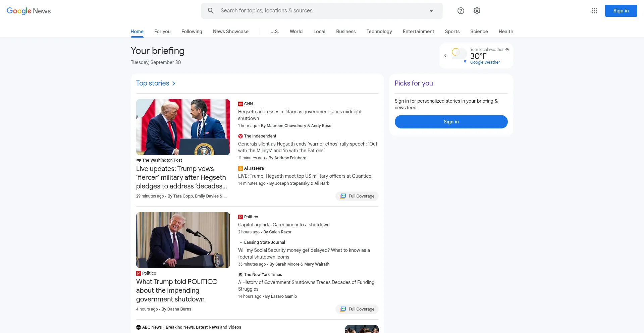Open 'Live updates: Trump vows fiercer military' headline
The width and height of the screenshot is (644, 333).
[181, 177]
